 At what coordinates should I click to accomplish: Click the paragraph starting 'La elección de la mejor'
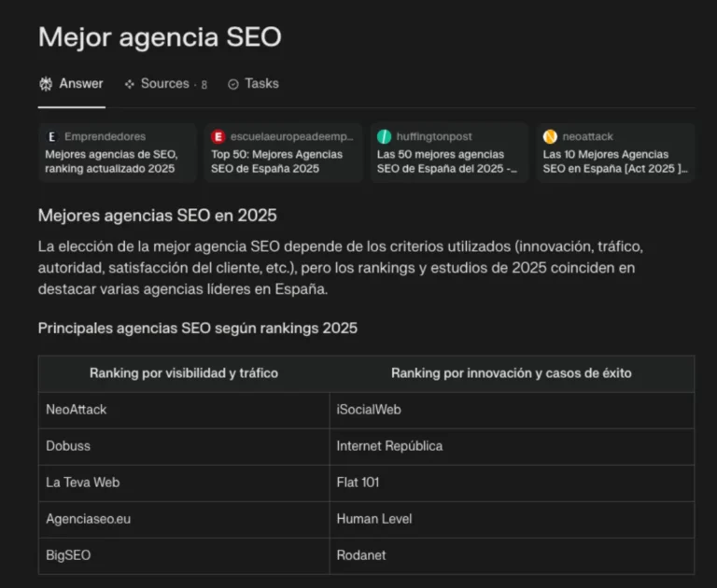pos(341,268)
